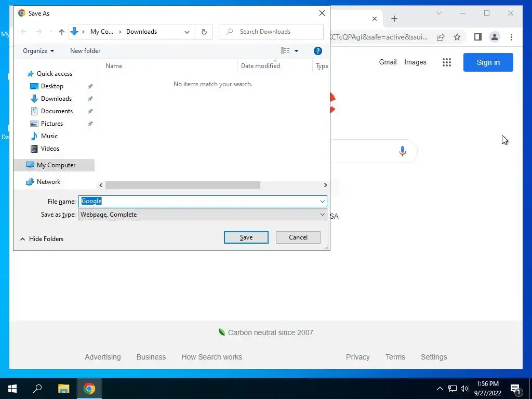
Task: Select Pictures in navigation pane
Action: tap(51, 124)
